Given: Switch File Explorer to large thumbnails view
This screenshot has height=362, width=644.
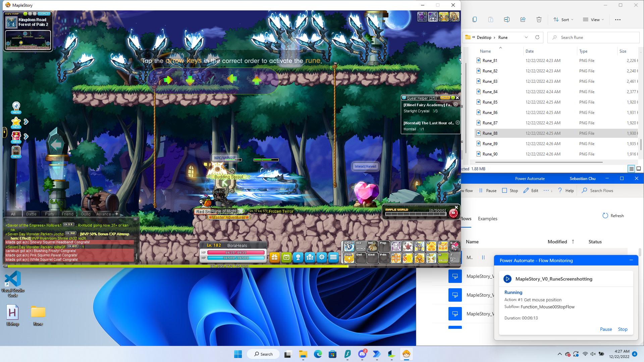Looking at the screenshot, I should tap(639, 169).
